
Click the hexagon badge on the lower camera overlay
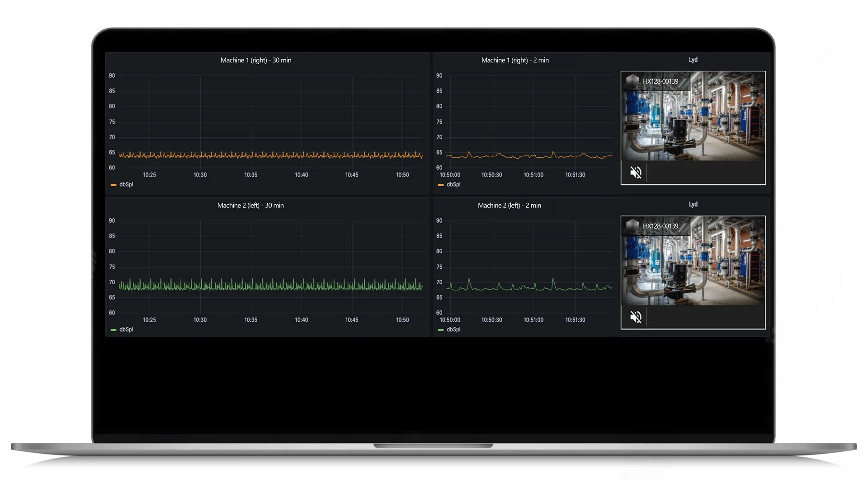[632, 226]
